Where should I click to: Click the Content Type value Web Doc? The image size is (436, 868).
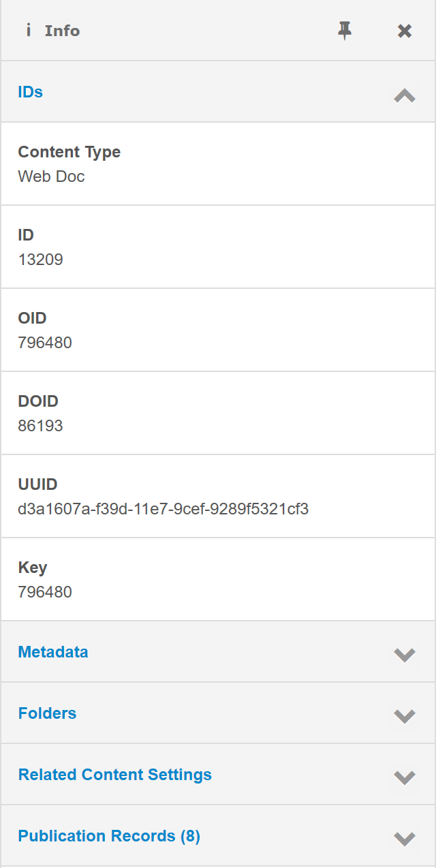(x=51, y=176)
